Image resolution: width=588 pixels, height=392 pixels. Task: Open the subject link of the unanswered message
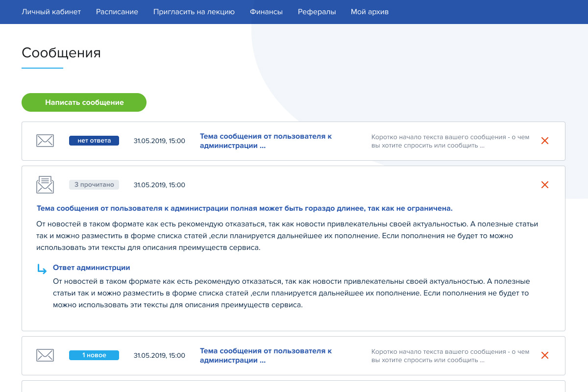tap(266, 141)
